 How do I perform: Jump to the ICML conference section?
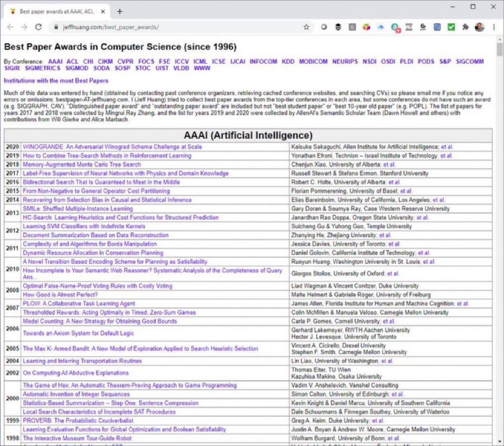pos(200,61)
